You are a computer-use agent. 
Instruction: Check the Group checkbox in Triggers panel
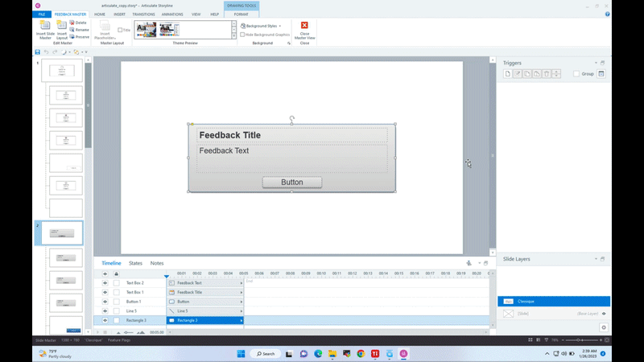click(576, 74)
